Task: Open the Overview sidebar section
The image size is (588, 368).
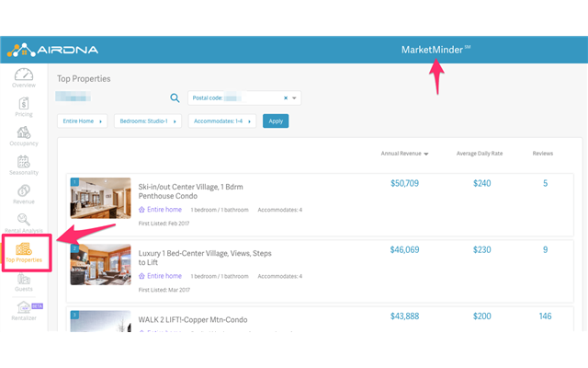Action: [24, 77]
